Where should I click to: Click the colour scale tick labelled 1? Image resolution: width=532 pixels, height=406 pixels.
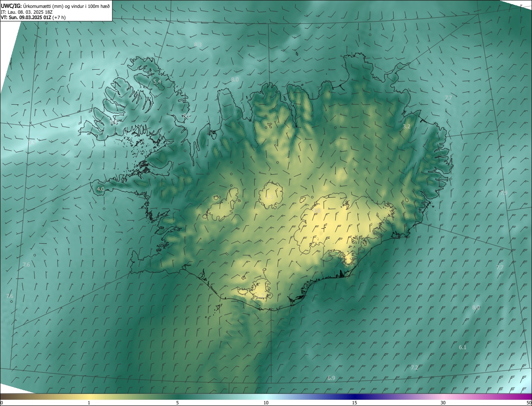[89, 403]
